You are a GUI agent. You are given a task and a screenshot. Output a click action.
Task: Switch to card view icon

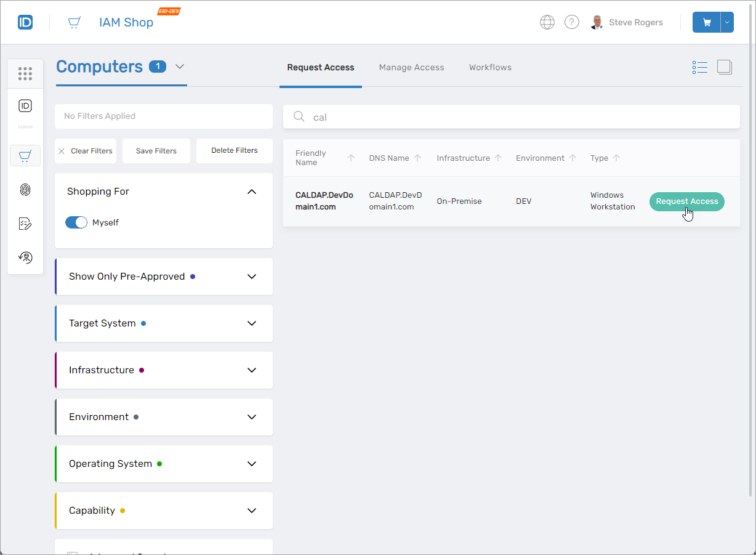coord(725,67)
